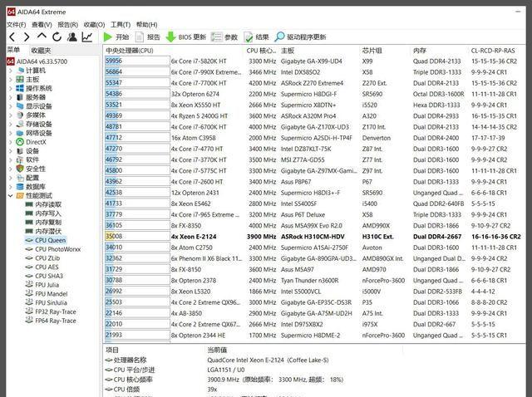Sort by 主板 column header
The height and width of the screenshot is (397, 532).
tap(288, 51)
